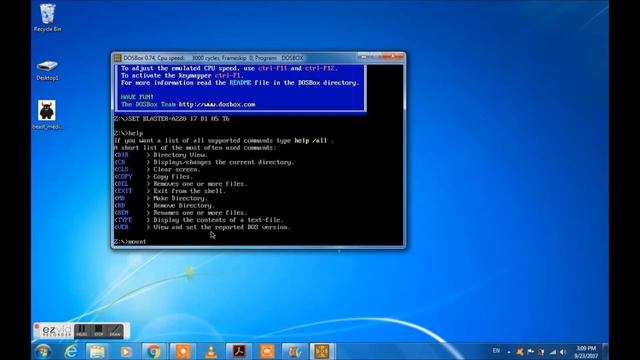
Task: Open Adobe Reader taskbar icon
Action: [x=239, y=351]
